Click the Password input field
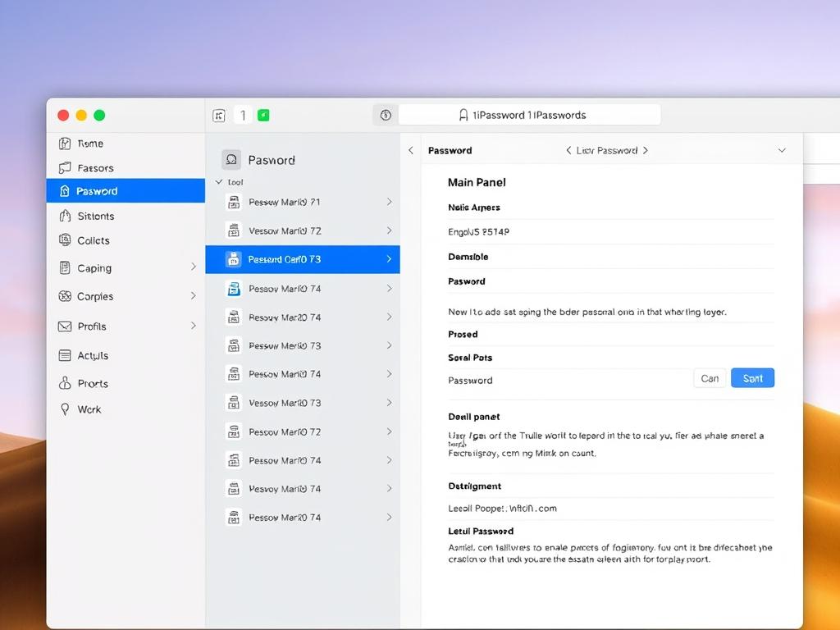840x630 pixels. (x=568, y=381)
